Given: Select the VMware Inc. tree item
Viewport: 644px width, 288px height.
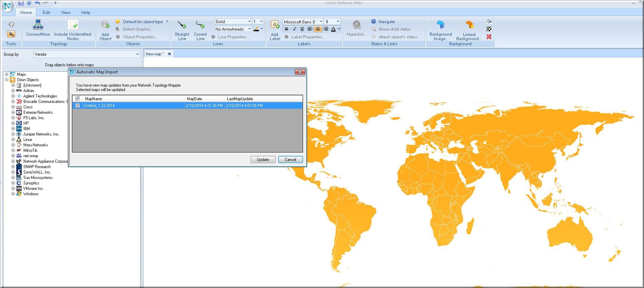Looking at the screenshot, I should click(x=33, y=188).
